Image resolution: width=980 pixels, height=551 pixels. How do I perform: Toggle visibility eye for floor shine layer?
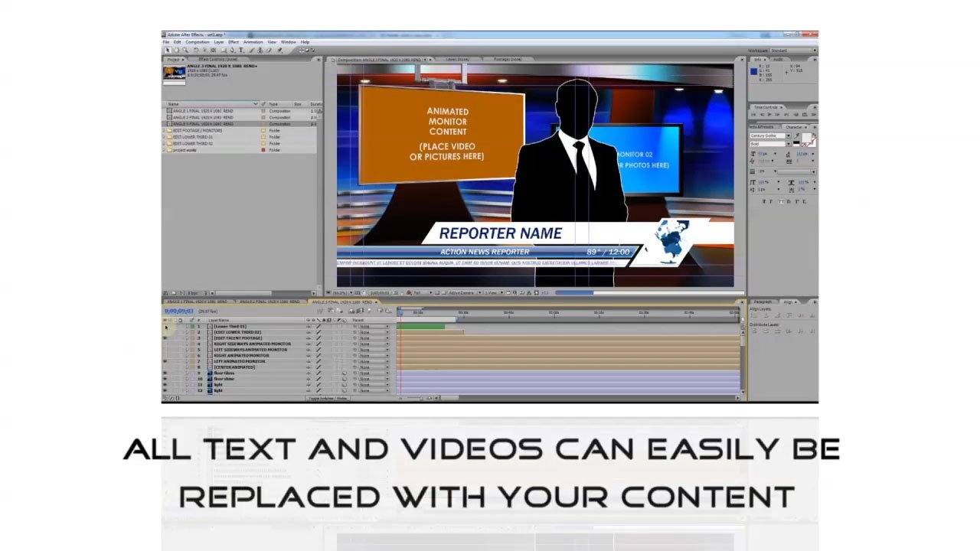(x=165, y=379)
